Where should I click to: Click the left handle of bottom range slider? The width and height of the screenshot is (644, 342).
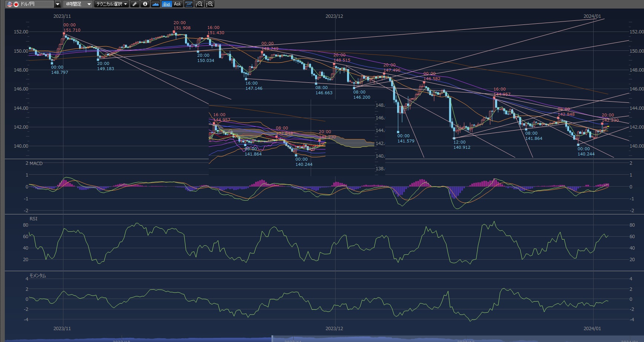coord(272,338)
